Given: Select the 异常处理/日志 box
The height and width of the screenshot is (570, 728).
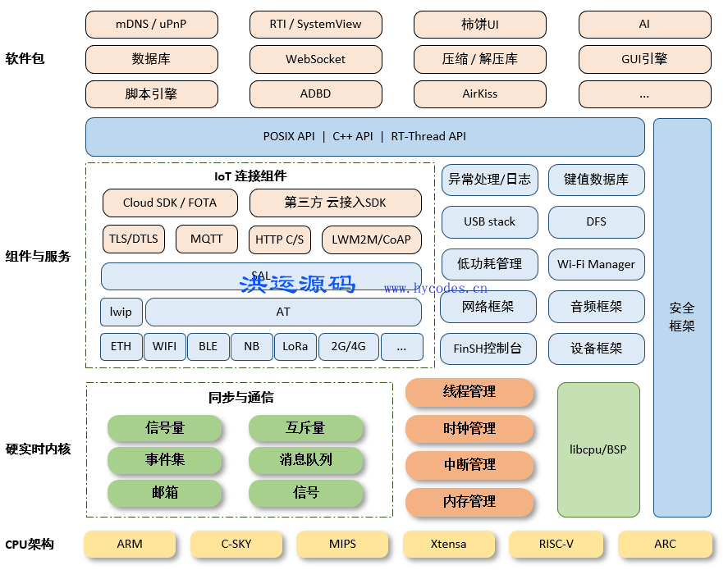Looking at the screenshot, I should tap(489, 180).
